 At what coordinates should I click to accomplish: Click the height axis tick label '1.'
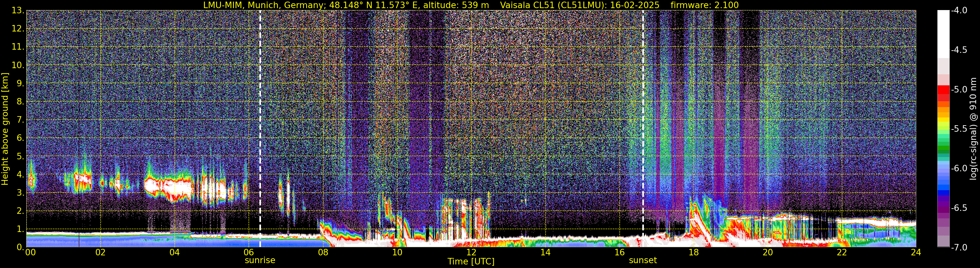20,229
